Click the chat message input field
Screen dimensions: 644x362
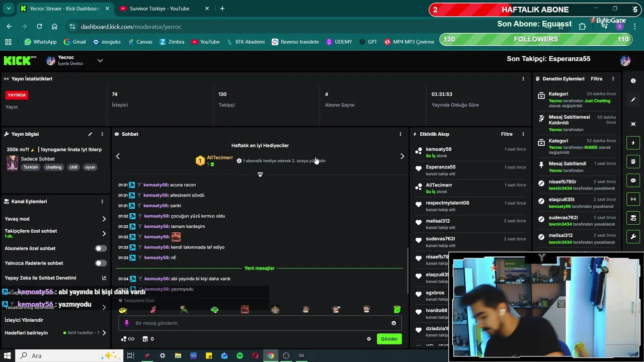(260, 323)
